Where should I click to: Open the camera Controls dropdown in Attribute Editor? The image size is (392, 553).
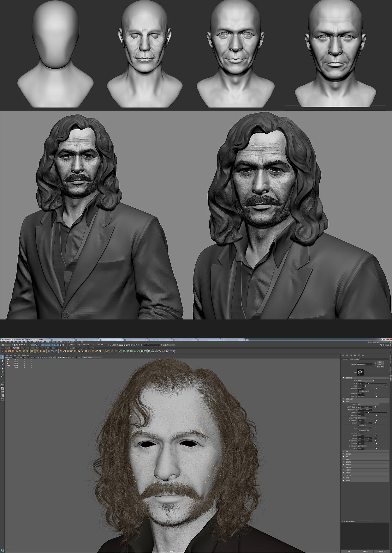366,380
